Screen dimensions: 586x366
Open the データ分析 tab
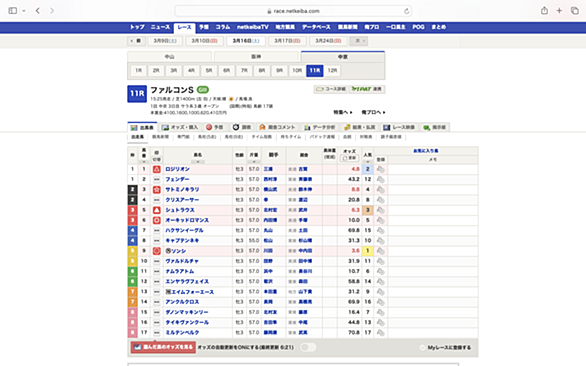pyautogui.click(x=319, y=127)
